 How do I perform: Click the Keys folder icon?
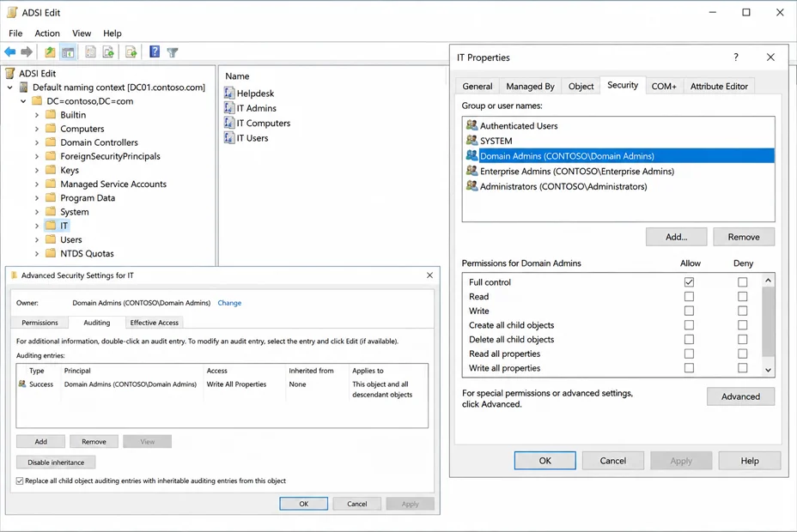[51, 170]
